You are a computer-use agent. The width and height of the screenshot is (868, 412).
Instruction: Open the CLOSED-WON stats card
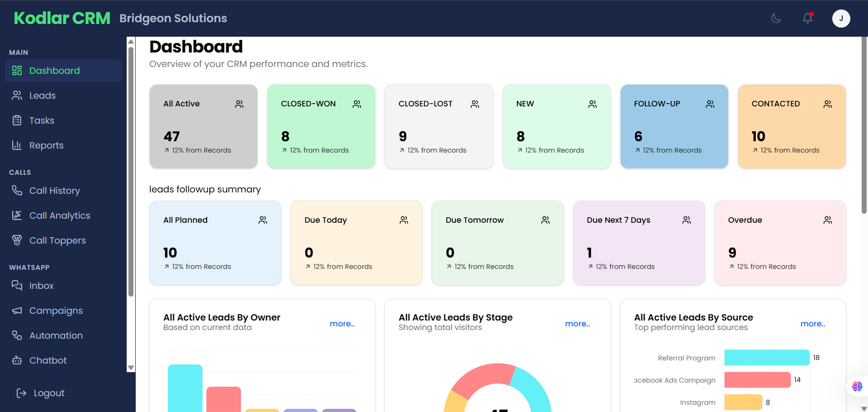click(x=321, y=126)
